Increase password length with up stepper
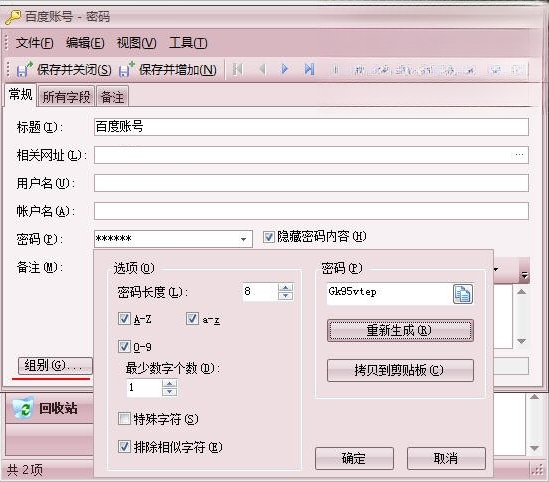The height and width of the screenshot is (482, 549). click(x=286, y=287)
